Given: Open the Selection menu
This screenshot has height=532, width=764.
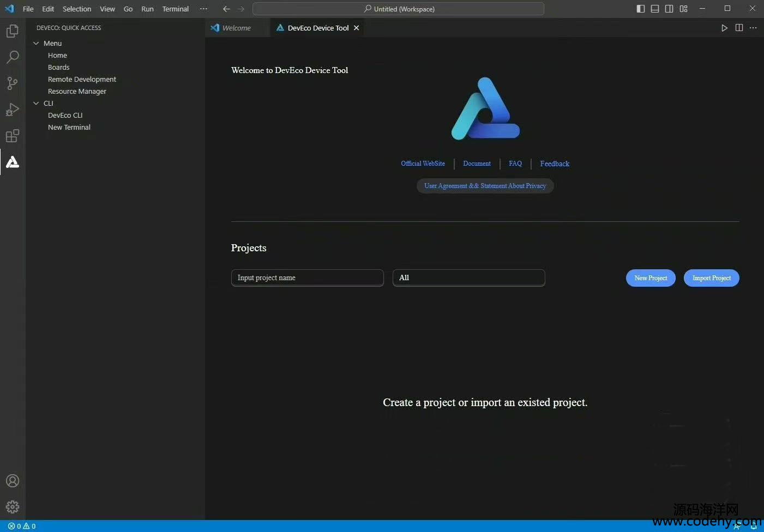Looking at the screenshot, I should (x=77, y=9).
